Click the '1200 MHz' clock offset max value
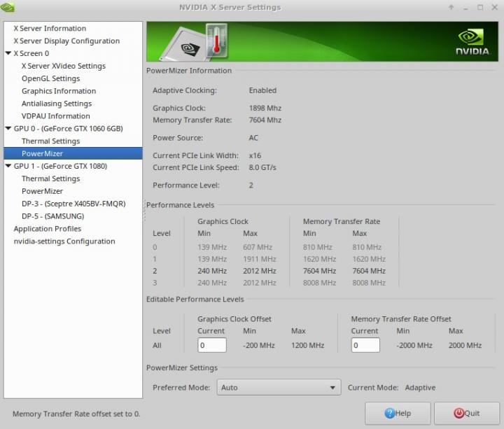Screen dimensions: 504x429 307,346
